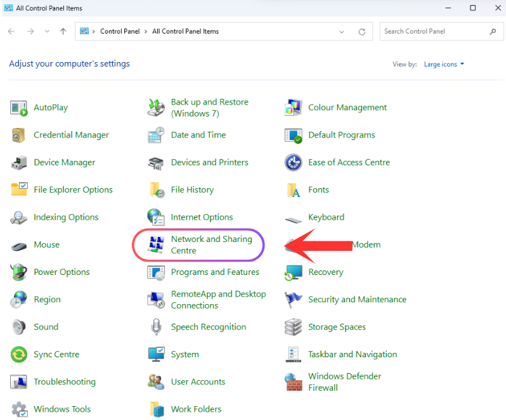
Task: Open the Keyboard icon
Action: [294, 220]
